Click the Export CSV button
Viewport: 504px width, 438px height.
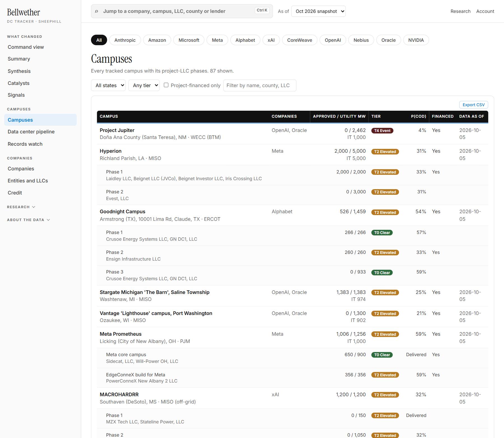coord(473,105)
